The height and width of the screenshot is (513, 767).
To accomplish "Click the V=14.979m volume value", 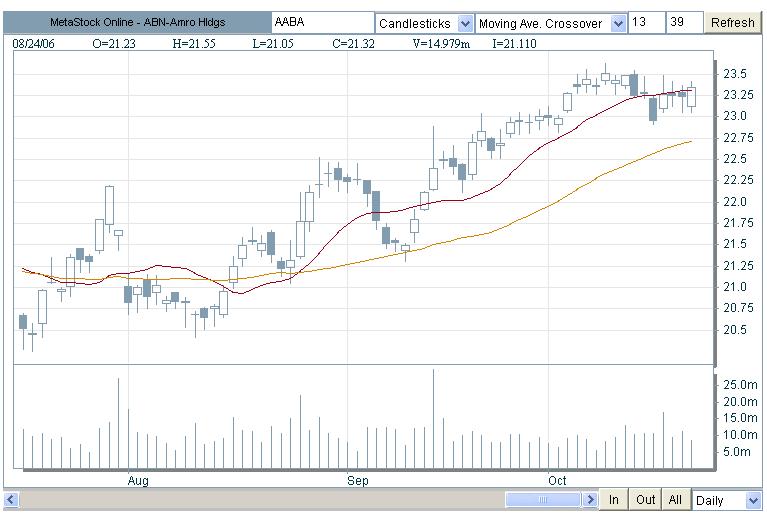I will tap(441, 44).
